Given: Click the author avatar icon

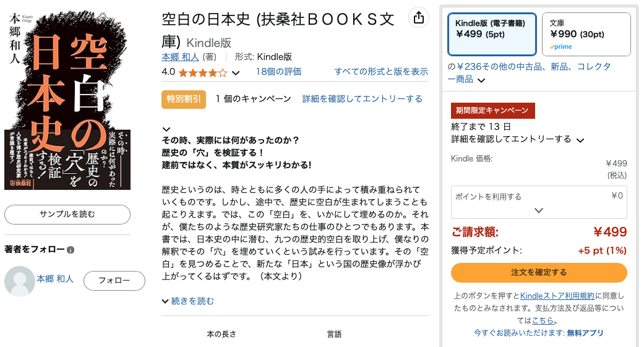Looking at the screenshot, I should click(x=20, y=281).
